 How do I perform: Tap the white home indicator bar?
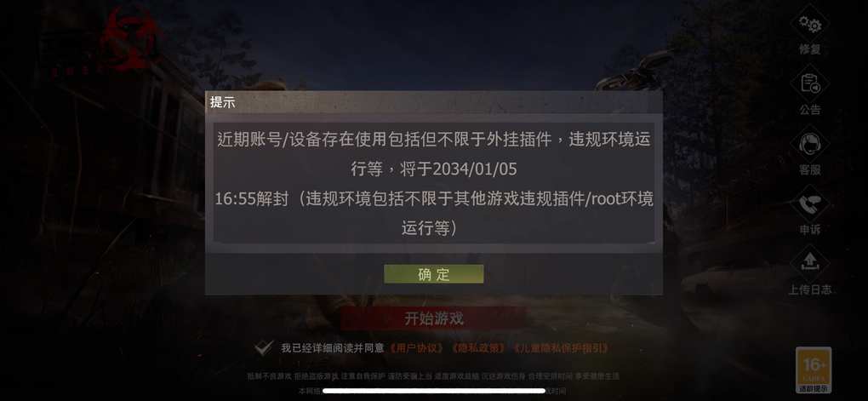(x=434, y=391)
